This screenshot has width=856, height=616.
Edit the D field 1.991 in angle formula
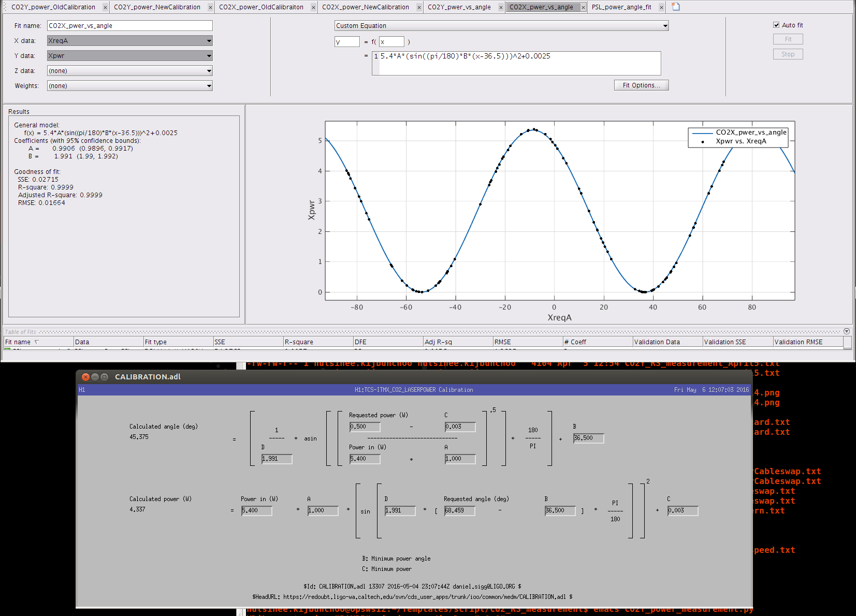point(277,459)
